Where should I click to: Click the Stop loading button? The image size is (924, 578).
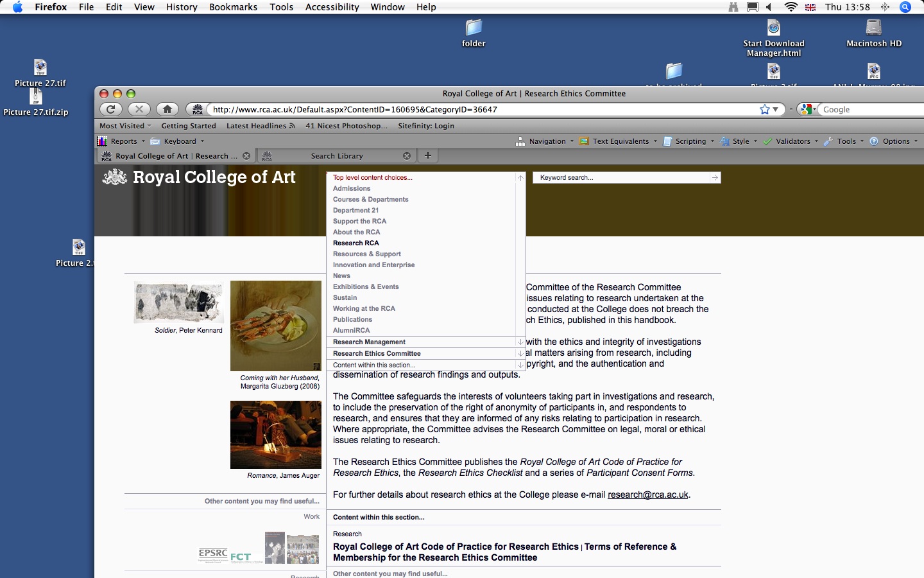[139, 109]
